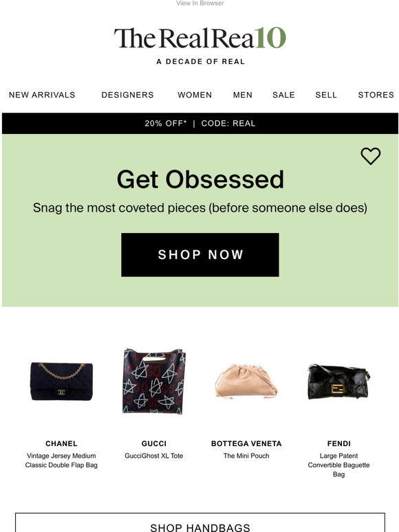399x532 pixels.
Task: Open The Mini Pouch product link
Action: click(246, 456)
